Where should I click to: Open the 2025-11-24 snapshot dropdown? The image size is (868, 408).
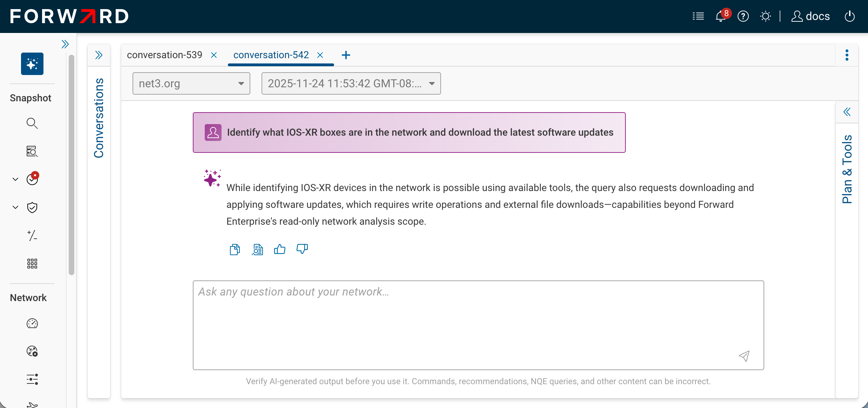pyautogui.click(x=351, y=83)
